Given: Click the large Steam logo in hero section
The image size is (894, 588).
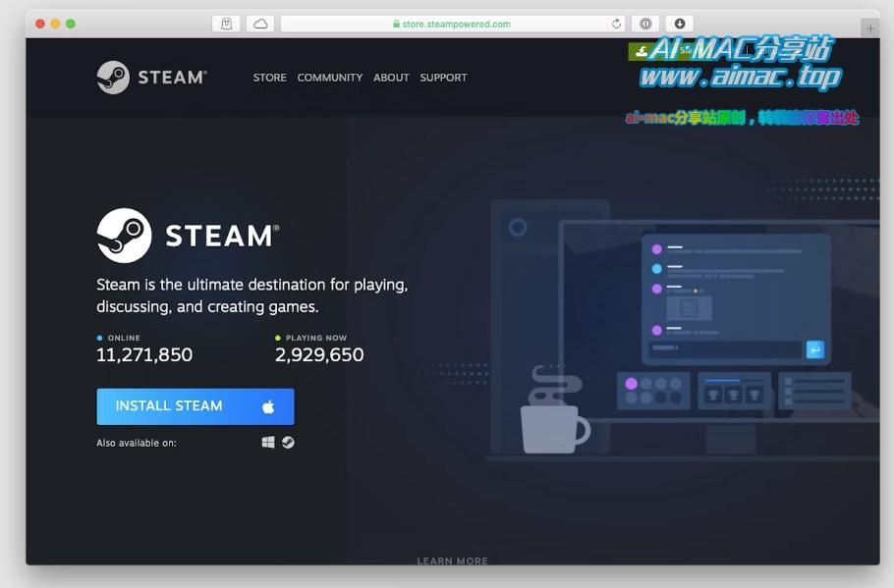Looking at the screenshot, I should pyautogui.click(x=188, y=236).
